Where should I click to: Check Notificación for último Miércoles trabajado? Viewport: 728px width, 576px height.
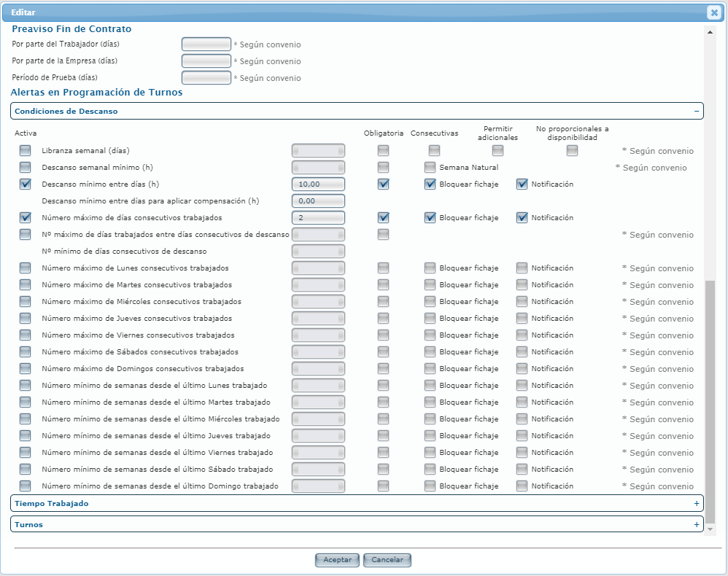click(522, 419)
